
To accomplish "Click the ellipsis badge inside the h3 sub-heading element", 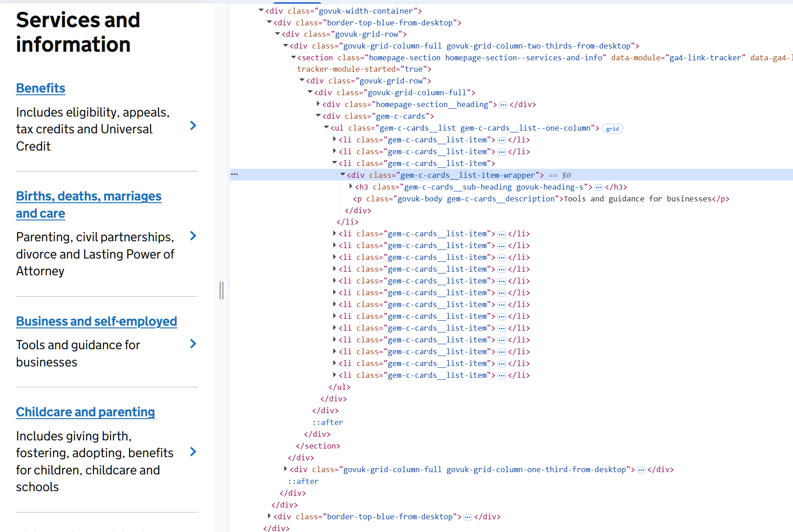I will coord(598,187).
